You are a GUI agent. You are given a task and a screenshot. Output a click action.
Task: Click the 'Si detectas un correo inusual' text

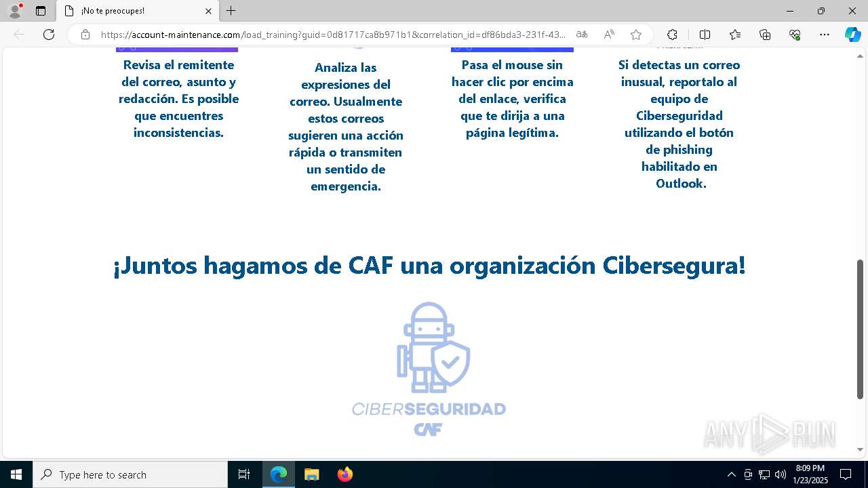coord(679,124)
